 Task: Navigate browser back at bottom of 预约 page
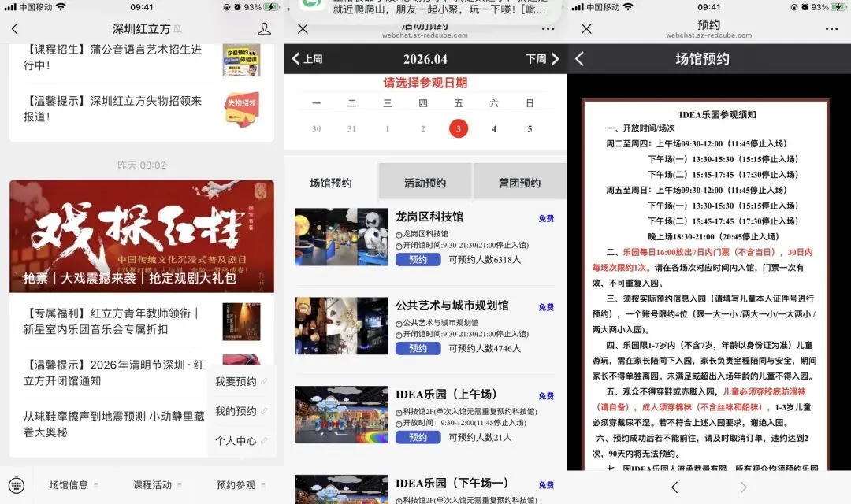(x=674, y=487)
